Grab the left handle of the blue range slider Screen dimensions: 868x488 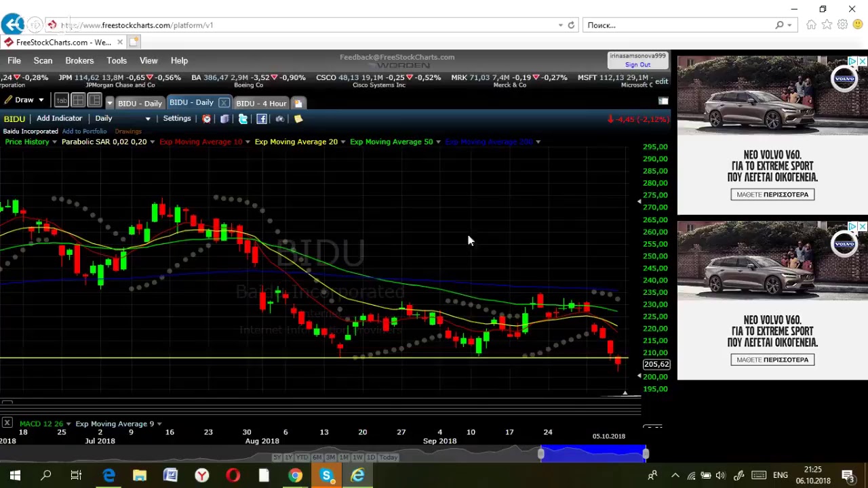pos(541,453)
